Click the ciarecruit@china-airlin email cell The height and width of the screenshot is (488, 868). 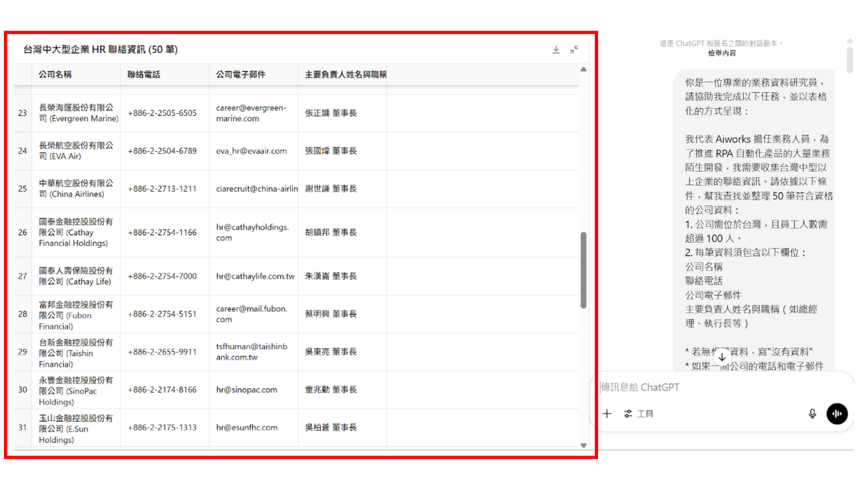(x=254, y=189)
